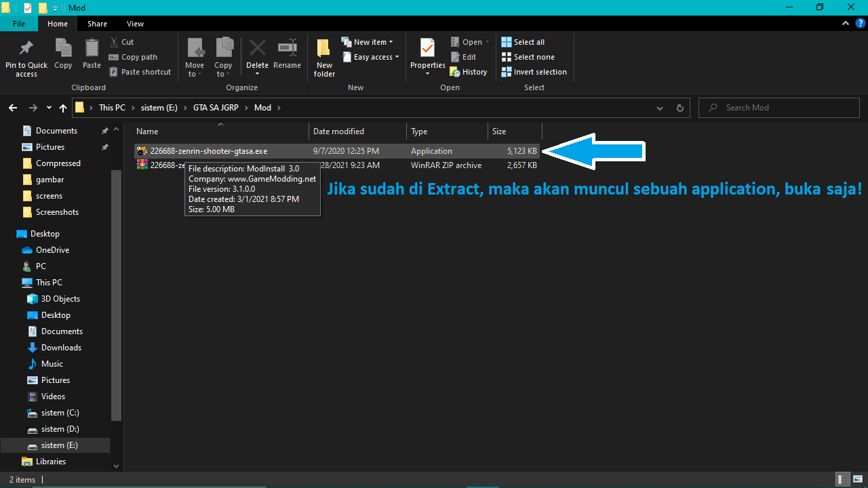The width and height of the screenshot is (868, 488).
Task: Click sistem (E:) breadcrumb
Action: coord(161,108)
